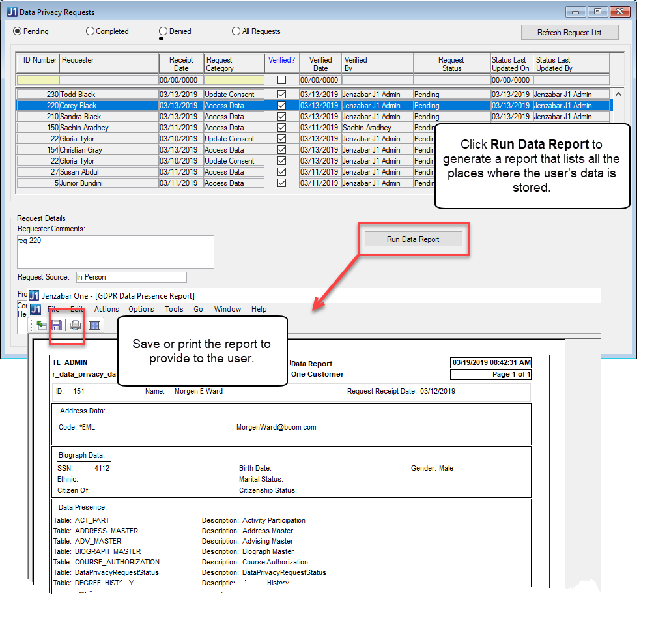Viewport: 654px width, 644px height.
Task: Select the Denied radio button
Action: pyautogui.click(x=163, y=31)
